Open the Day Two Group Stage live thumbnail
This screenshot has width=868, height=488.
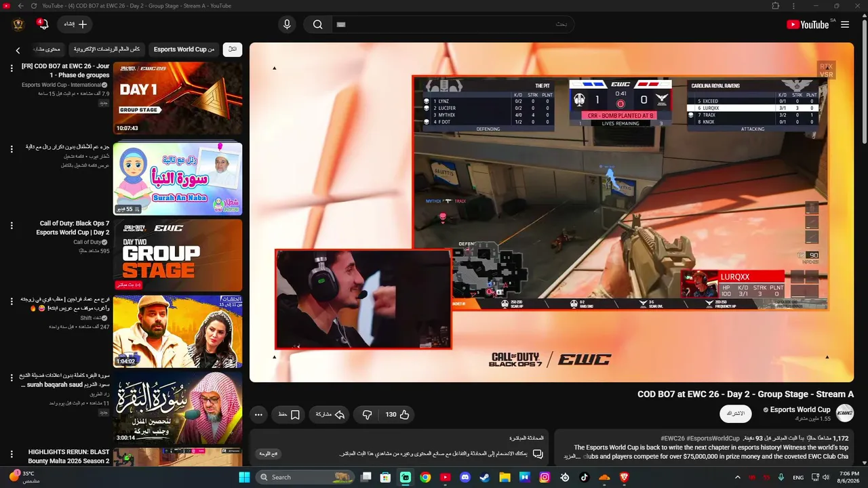pyautogui.click(x=178, y=256)
